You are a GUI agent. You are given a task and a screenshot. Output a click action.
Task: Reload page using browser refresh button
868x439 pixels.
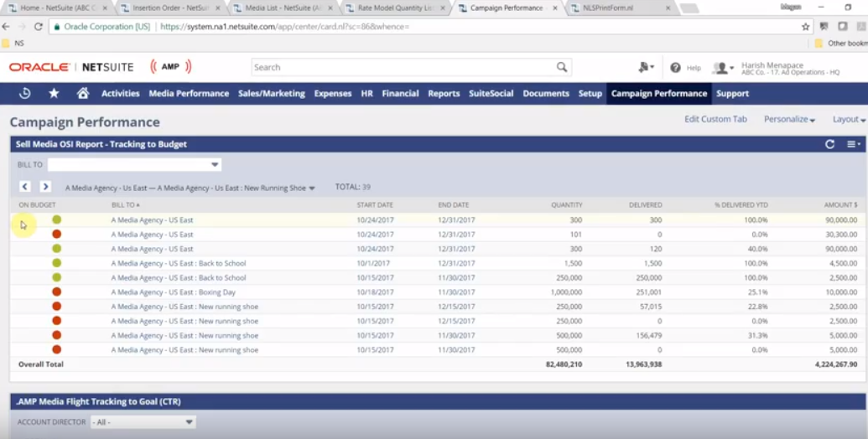[39, 27]
